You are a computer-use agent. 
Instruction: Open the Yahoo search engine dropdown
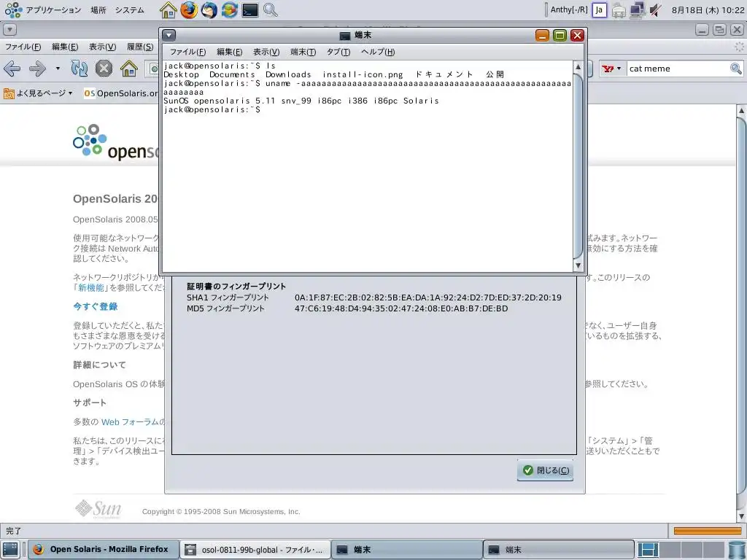[x=612, y=69]
